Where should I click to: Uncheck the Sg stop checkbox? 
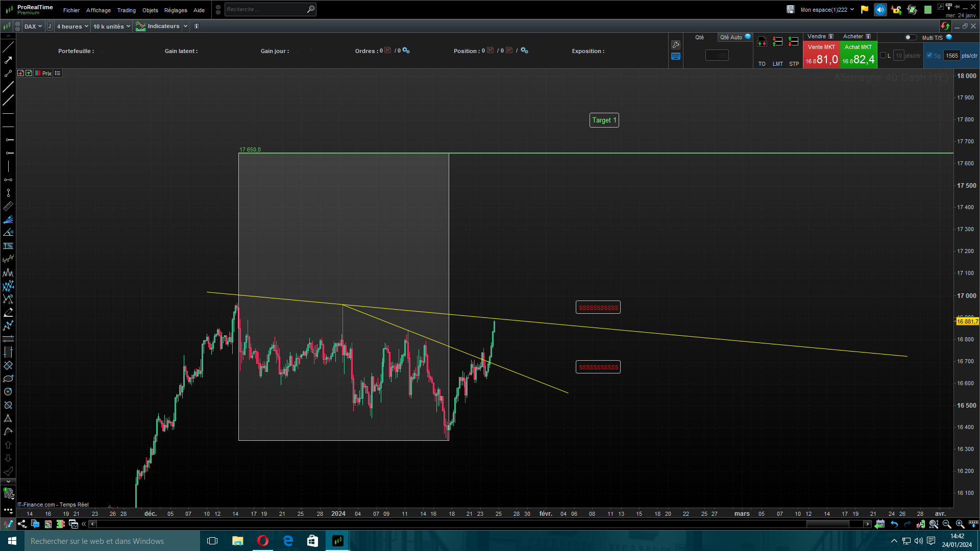[x=929, y=56]
